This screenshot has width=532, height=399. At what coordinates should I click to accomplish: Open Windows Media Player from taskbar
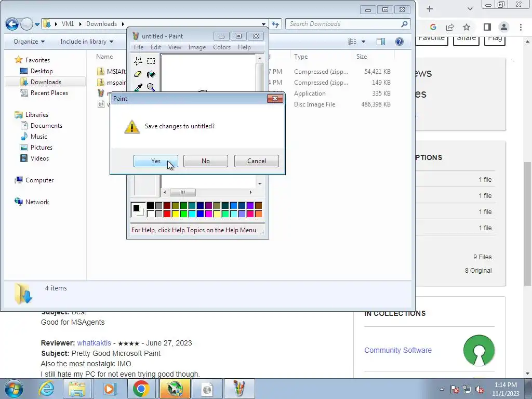tap(109, 389)
